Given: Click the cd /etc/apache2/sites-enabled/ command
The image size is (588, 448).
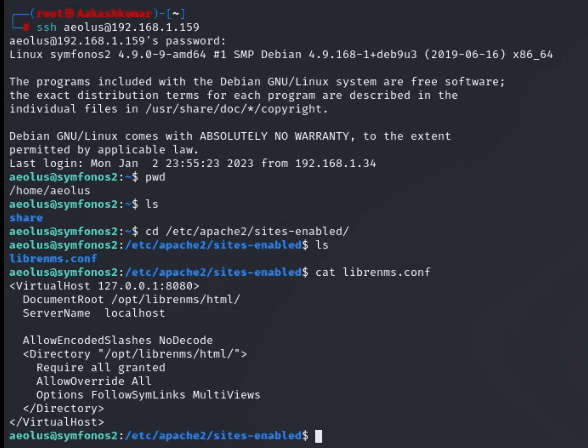Looking at the screenshot, I should (247, 231).
